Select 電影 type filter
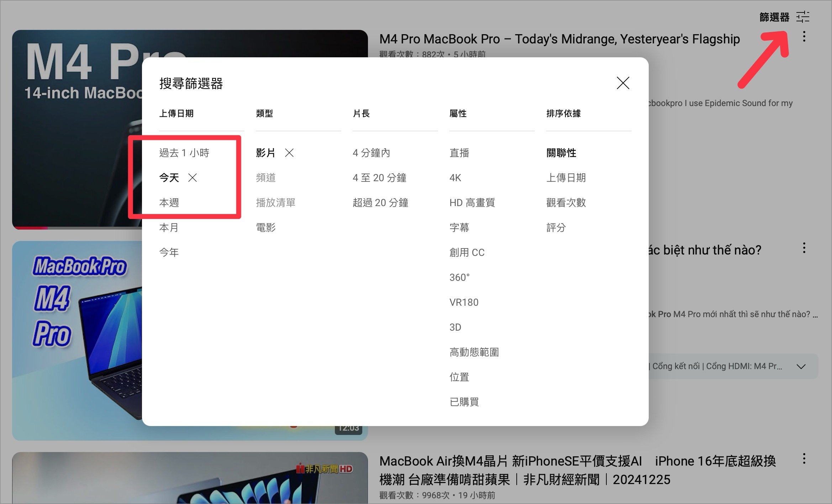Image resolution: width=832 pixels, height=504 pixels. pos(265,227)
